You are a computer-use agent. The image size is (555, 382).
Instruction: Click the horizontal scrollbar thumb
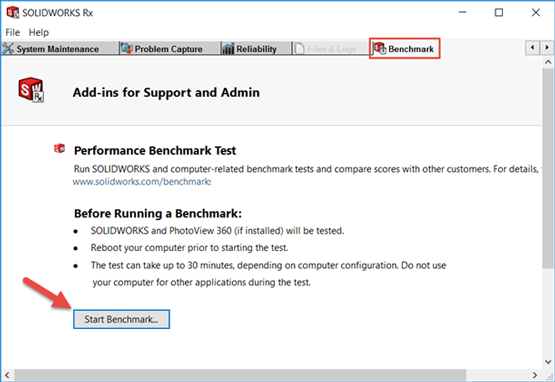pos(240,375)
